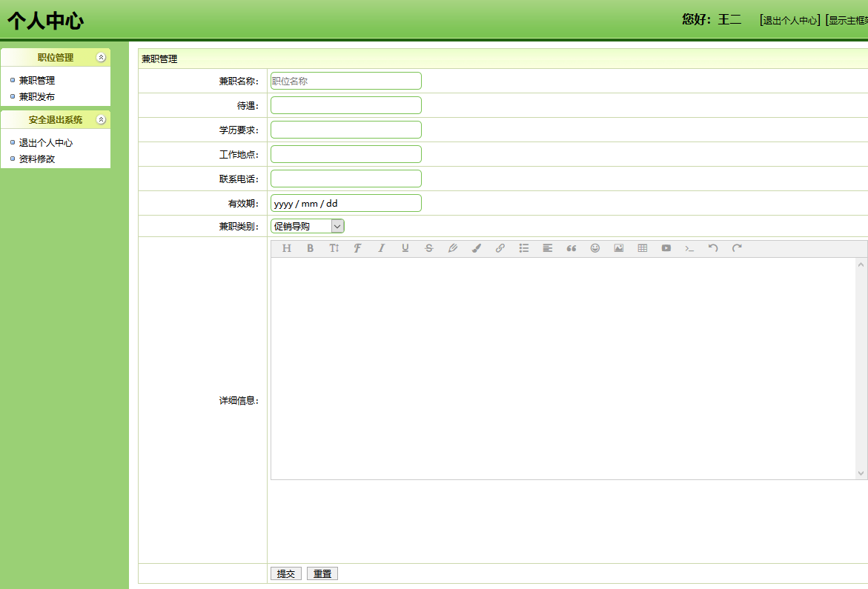
Task: Insert an image into editor
Action: tap(619, 248)
